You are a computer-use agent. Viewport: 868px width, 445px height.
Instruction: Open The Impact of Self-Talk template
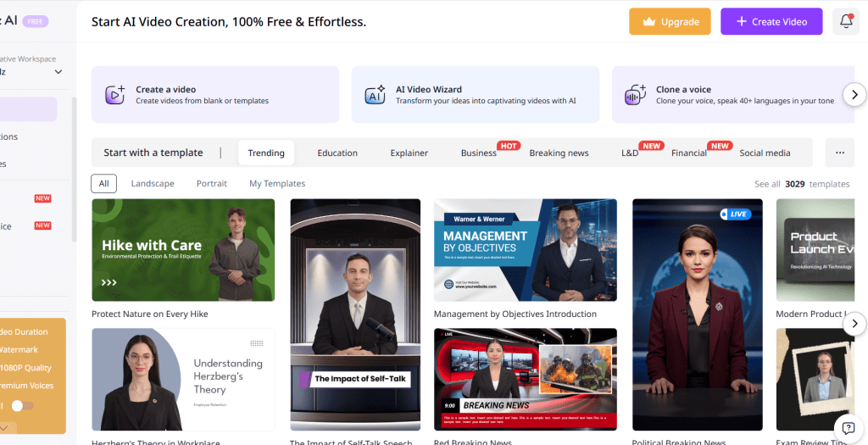(x=355, y=314)
